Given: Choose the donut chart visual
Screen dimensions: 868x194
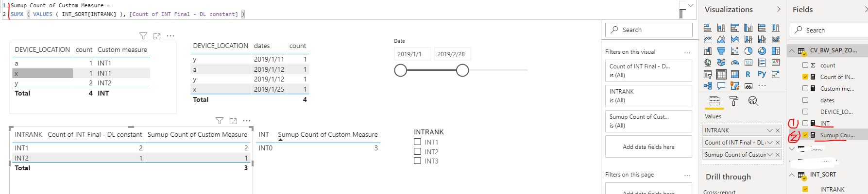Looking at the screenshot, I should pyautogui.click(x=762, y=51).
